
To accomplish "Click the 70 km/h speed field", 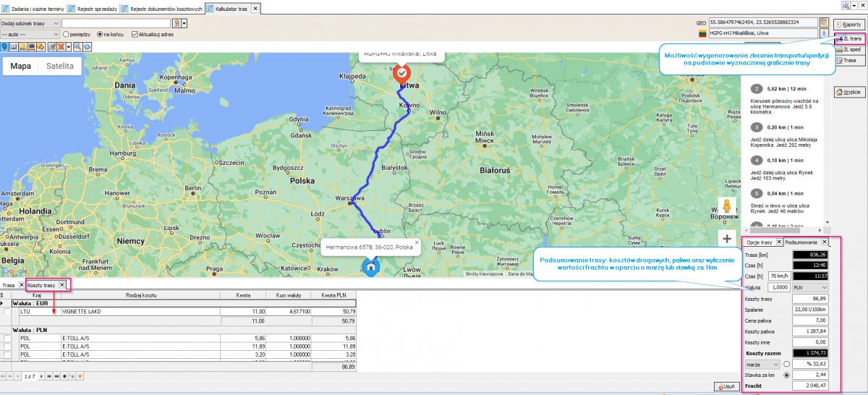I will tap(780, 276).
